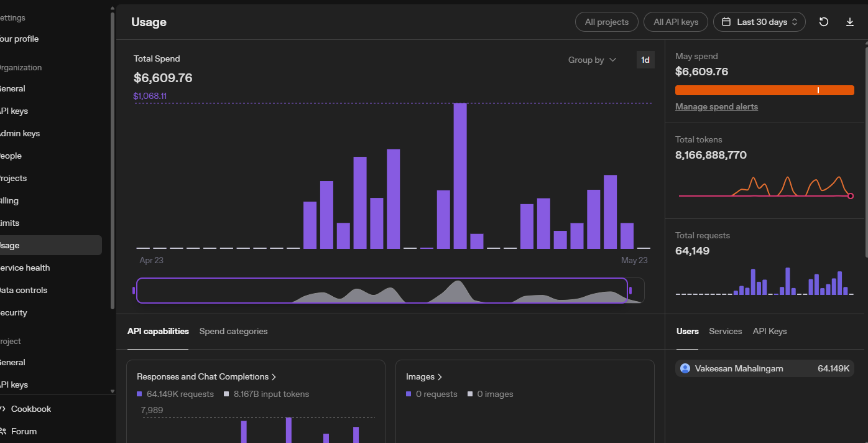Screen dimensions: 868x443
Task: Click the Usage page heading
Action: point(149,22)
